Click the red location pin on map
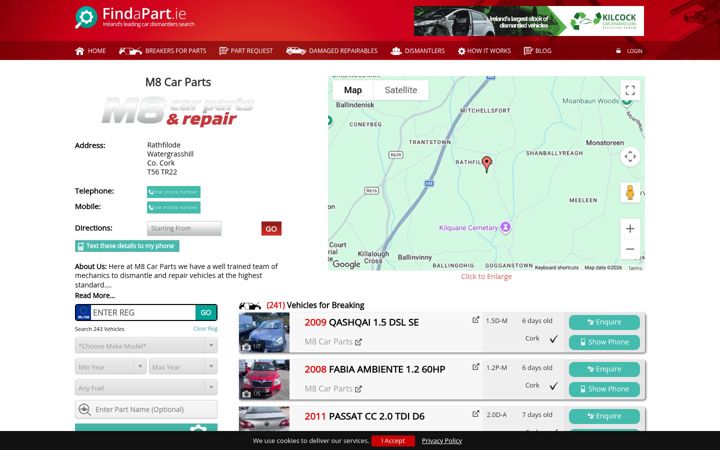Image resolution: width=720 pixels, height=450 pixels. tap(487, 163)
